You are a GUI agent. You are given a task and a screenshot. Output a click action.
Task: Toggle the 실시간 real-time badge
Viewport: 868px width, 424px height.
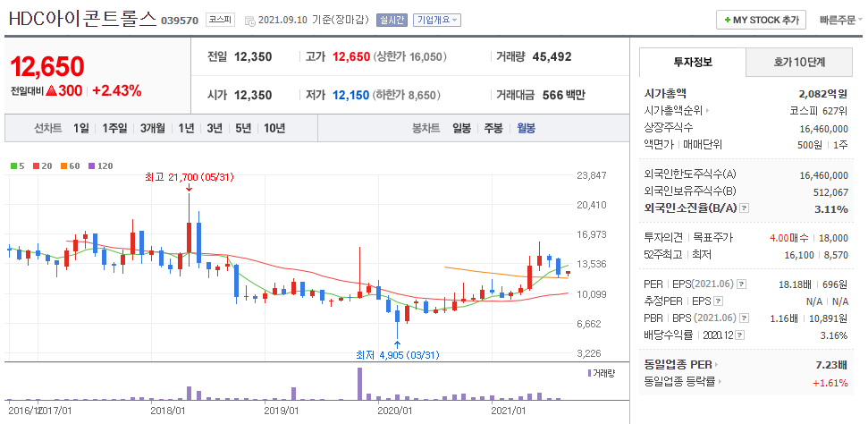[392, 21]
